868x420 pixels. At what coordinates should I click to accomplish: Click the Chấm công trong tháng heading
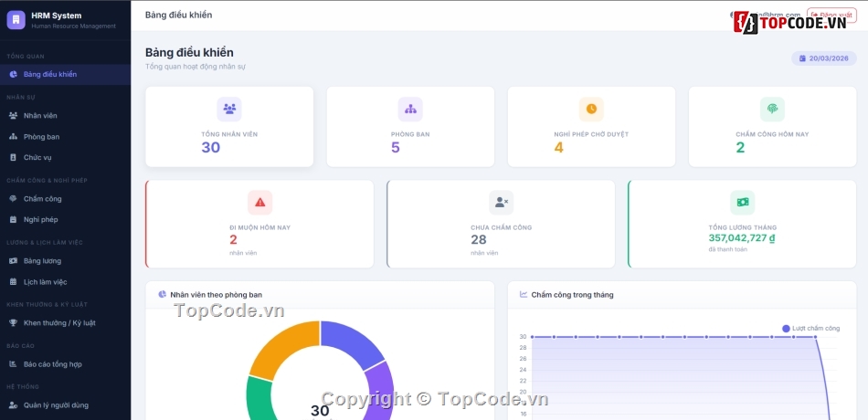(572, 294)
